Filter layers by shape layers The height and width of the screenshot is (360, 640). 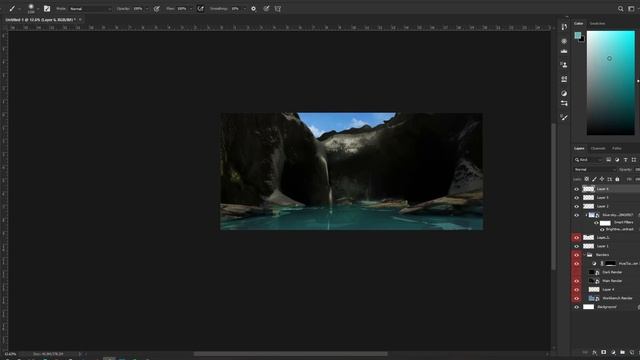[x=634, y=160]
